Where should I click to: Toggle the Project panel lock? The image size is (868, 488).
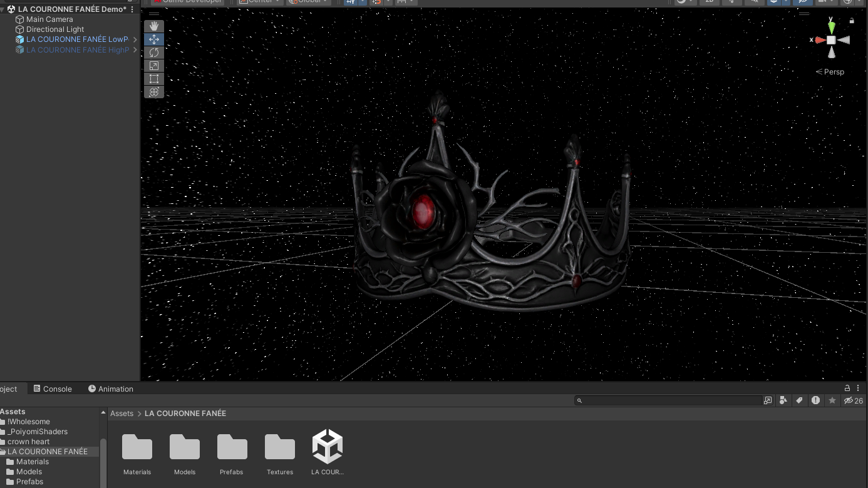tap(847, 389)
